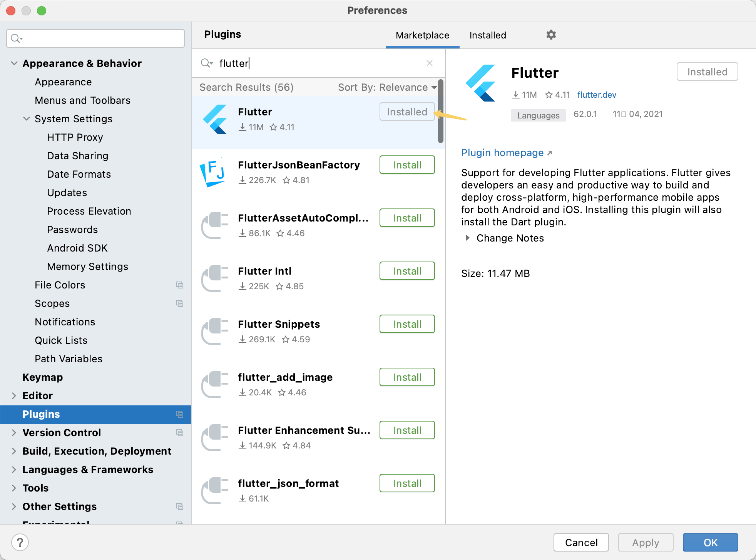The image size is (756, 560).
Task: Collapse the System Settings tree node
Action: coord(27,119)
